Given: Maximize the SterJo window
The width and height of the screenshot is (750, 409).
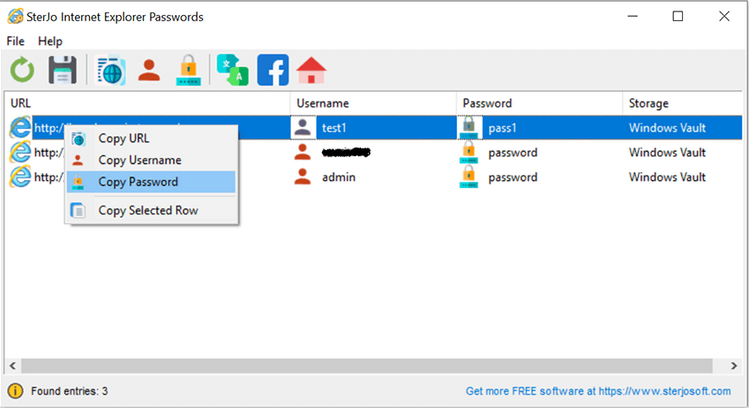Looking at the screenshot, I should 678,16.
